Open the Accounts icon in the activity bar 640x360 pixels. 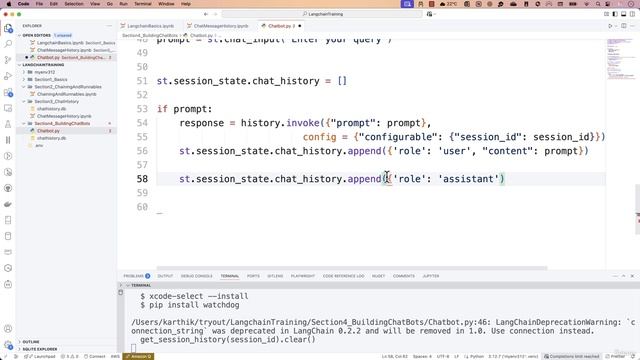click(8, 329)
